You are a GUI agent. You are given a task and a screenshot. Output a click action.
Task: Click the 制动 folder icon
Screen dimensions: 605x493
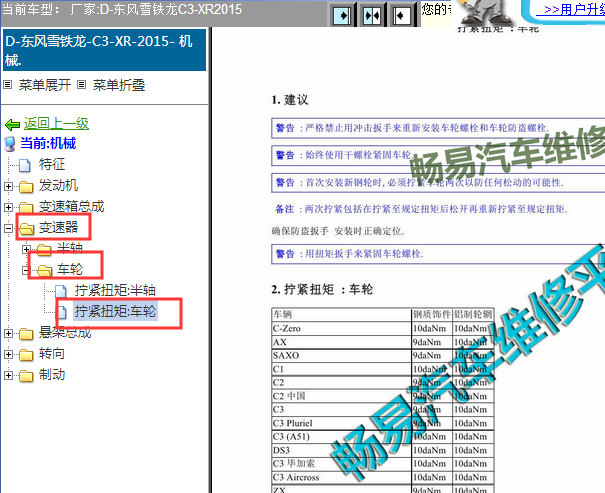[26, 375]
